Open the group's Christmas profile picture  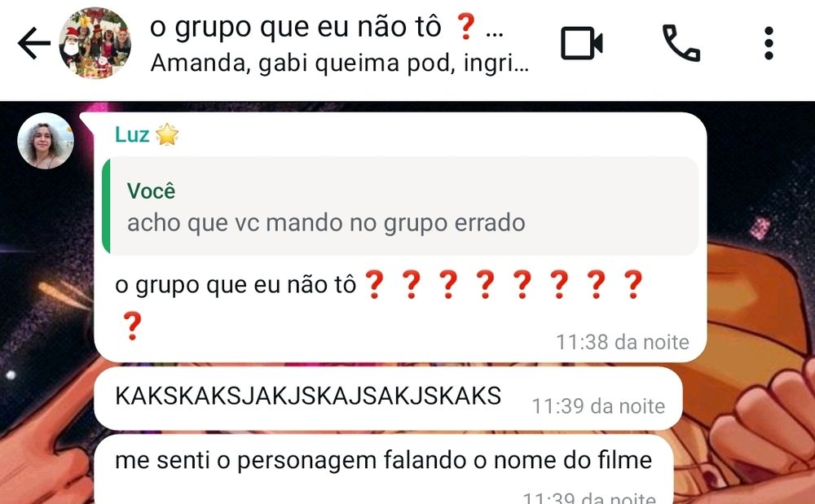[95, 43]
